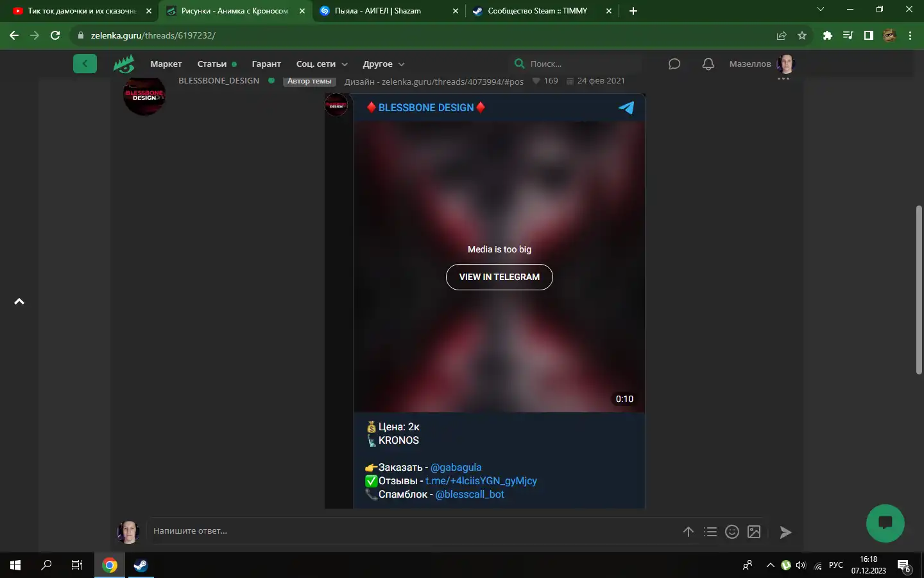This screenshot has height=578, width=924.
Task: Send reply with the arrow icon
Action: click(785, 532)
